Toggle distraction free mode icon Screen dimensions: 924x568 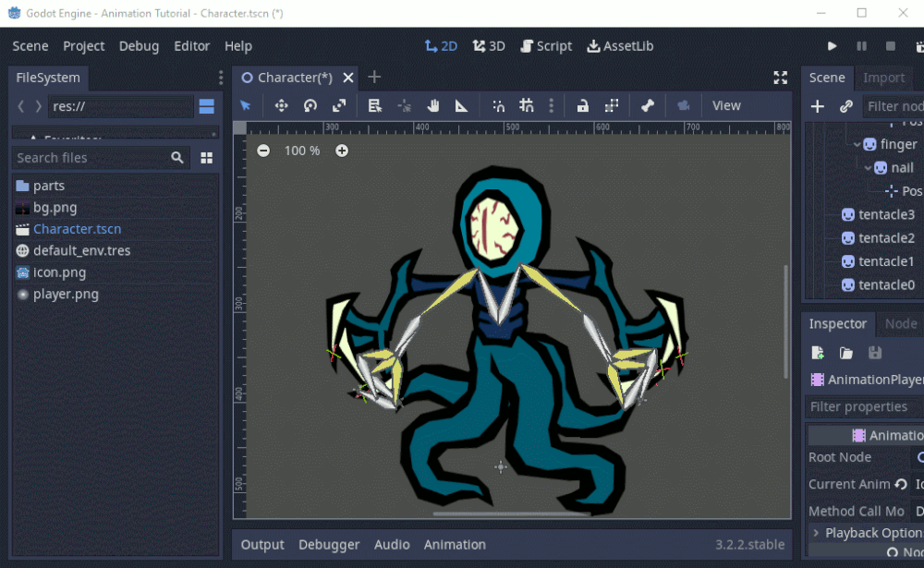pos(780,78)
